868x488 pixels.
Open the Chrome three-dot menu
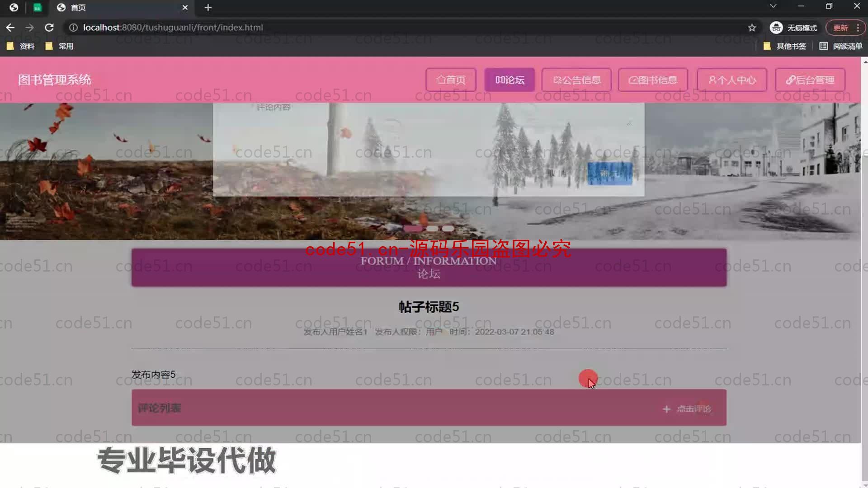coord(858,28)
